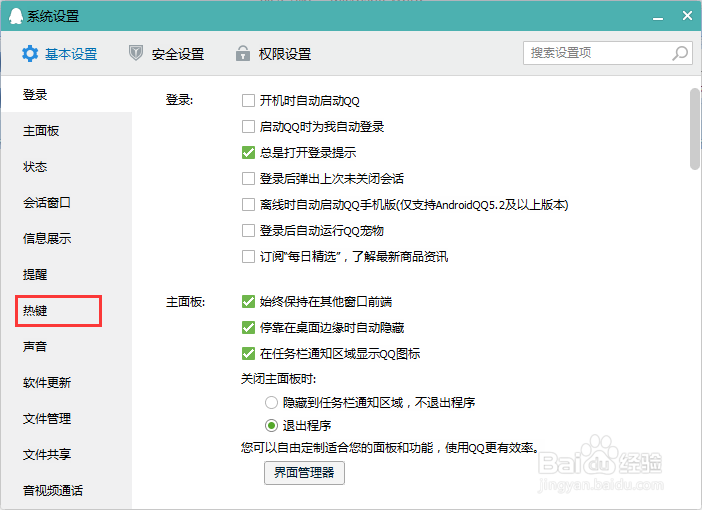Viewport: 702px width, 510px height.
Task: Click the shield icon of 安全设置
Action: pyautogui.click(x=136, y=53)
